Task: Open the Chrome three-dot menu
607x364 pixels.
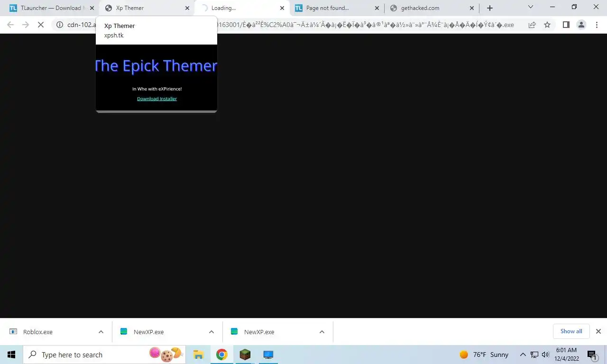Action: coord(597,25)
